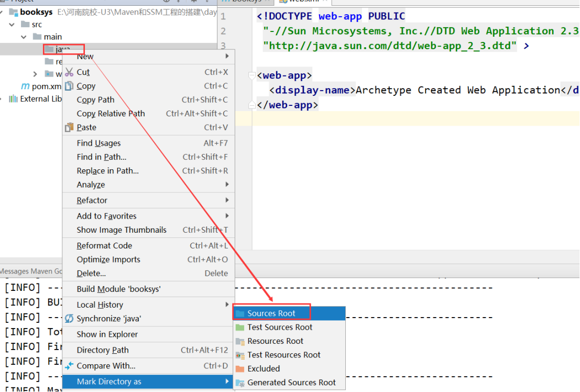Viewport: 580px width, 392px height.
Task: Click the Maven 'm' icon beside pom.xml
Action: (25, 86)
